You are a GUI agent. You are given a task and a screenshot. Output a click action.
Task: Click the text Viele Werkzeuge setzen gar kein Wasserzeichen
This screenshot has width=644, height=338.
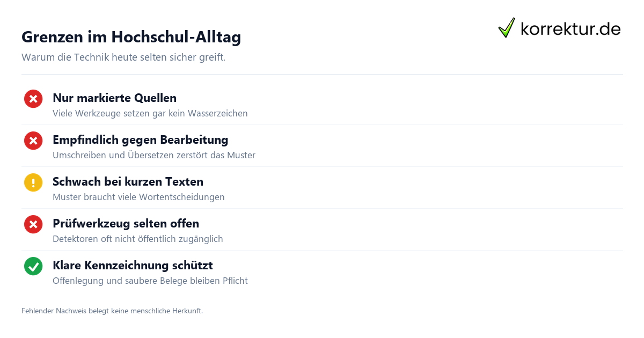(150, 113)
